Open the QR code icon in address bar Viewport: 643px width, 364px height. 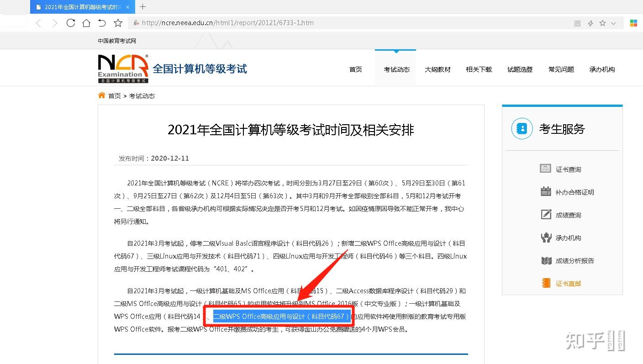tap(577, 23)
